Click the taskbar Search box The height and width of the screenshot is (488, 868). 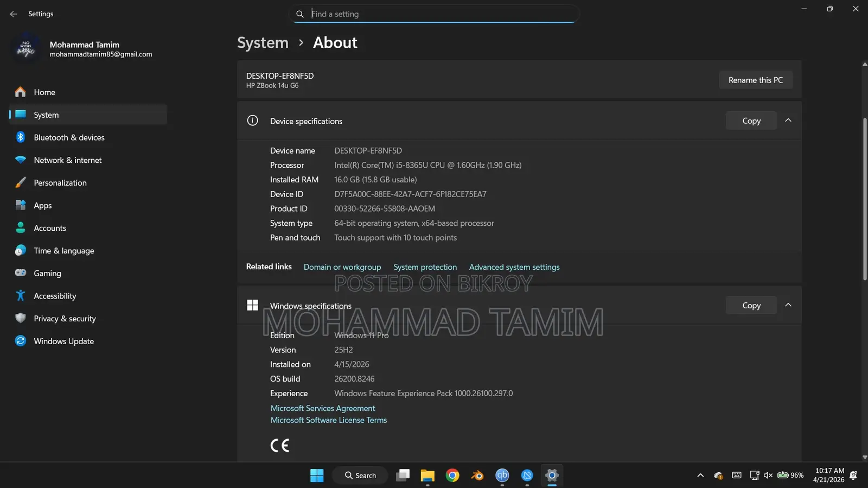click(360, 476)
